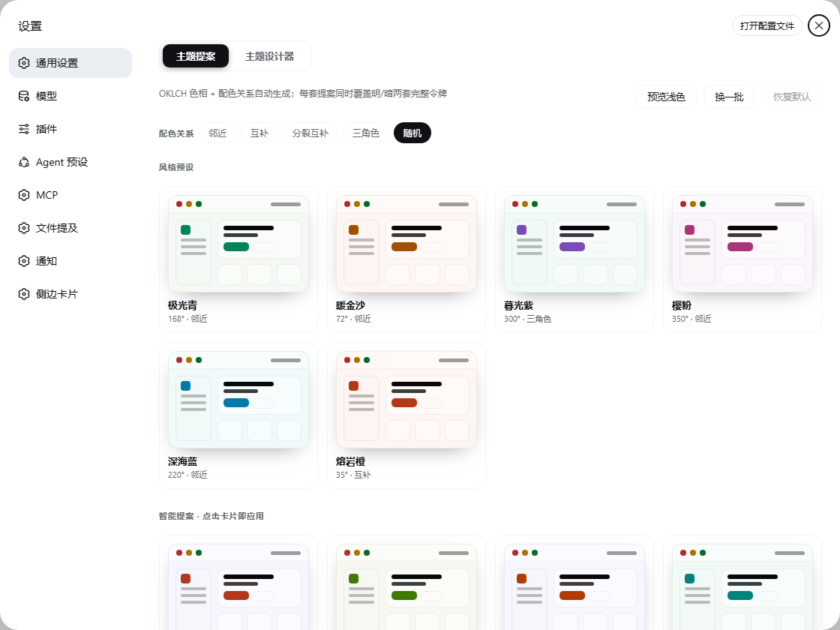
Task: Apply the 极光青 theme preset
Action: (238, 259)
